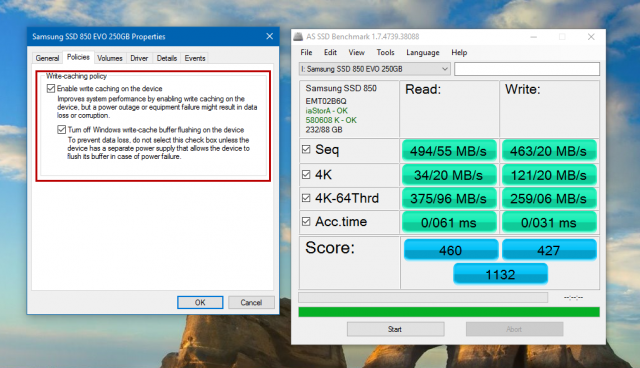Click the 4K write result 121/20 MB/s
The height and width of the screenshot is (368, 640).
[549, 175]
